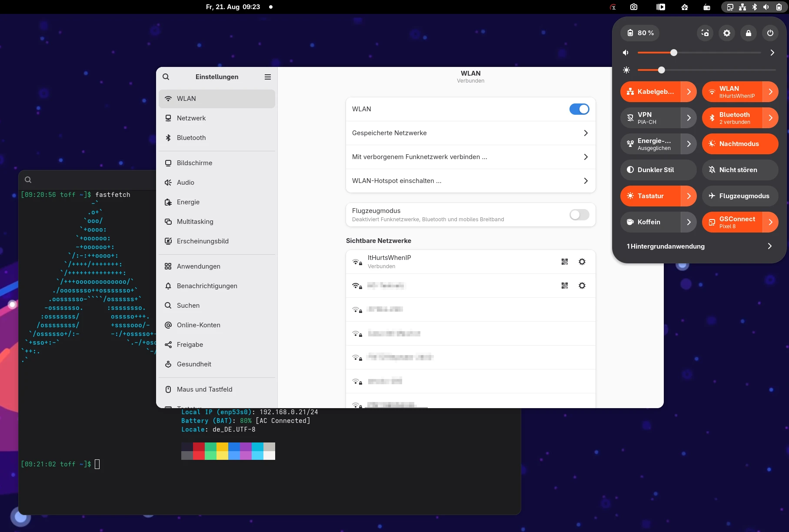Image resolution: width=789 pixels, height=532 pixels.
Task: Toggle the Kabelgebunden quick setting
Action: point(650,92)
